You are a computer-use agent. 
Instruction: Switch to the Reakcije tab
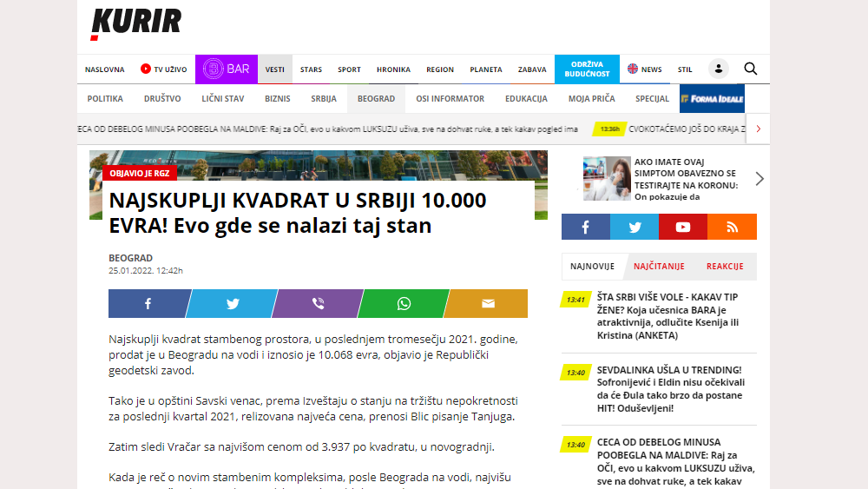[725, 267]
